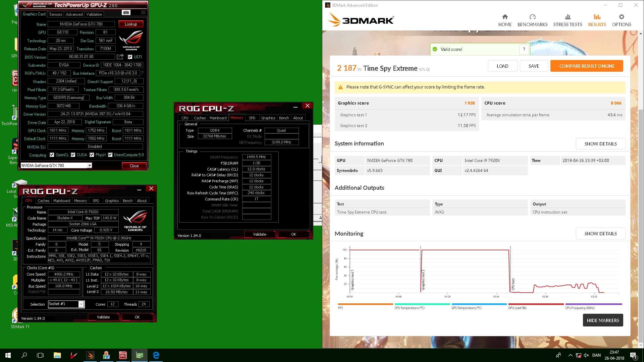Click HIDE MARKERS button on the chart
Screen dimensions: 644x362
tap(603, 320)
